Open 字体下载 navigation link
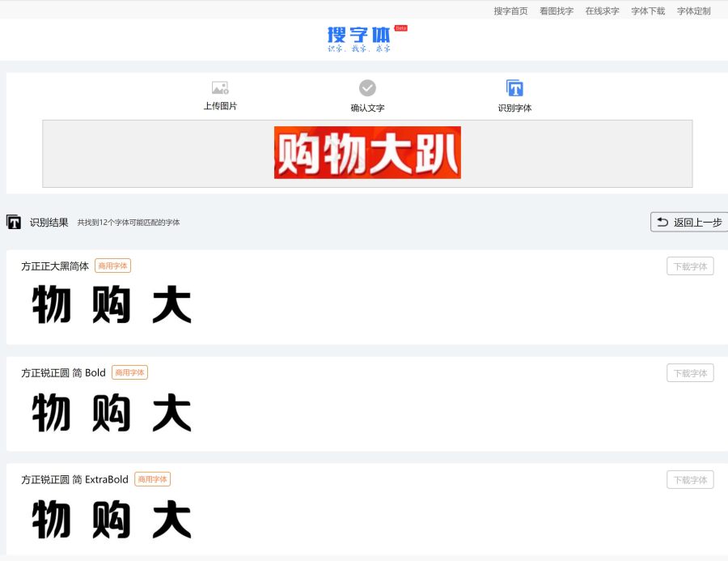The image size is (728, 561). click(x=648, y=11)
